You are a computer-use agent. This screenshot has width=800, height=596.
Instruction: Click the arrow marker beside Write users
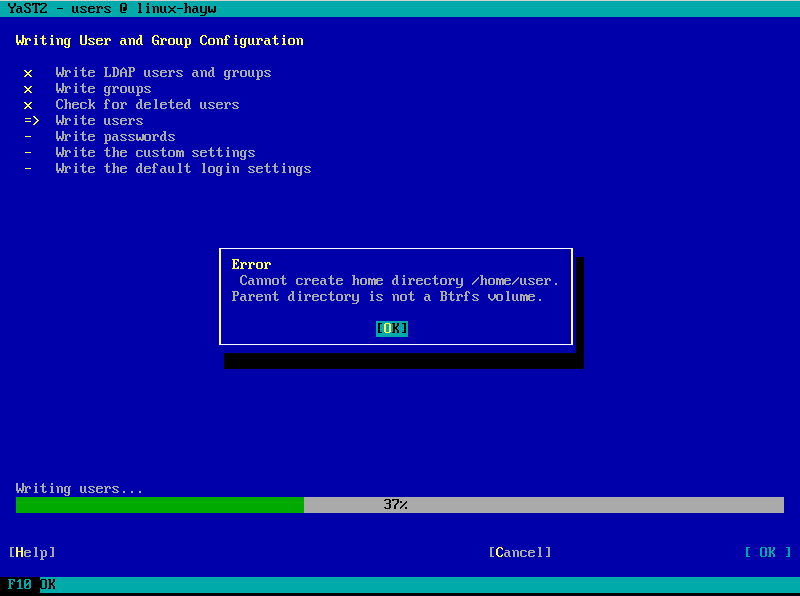pos(31,121)
